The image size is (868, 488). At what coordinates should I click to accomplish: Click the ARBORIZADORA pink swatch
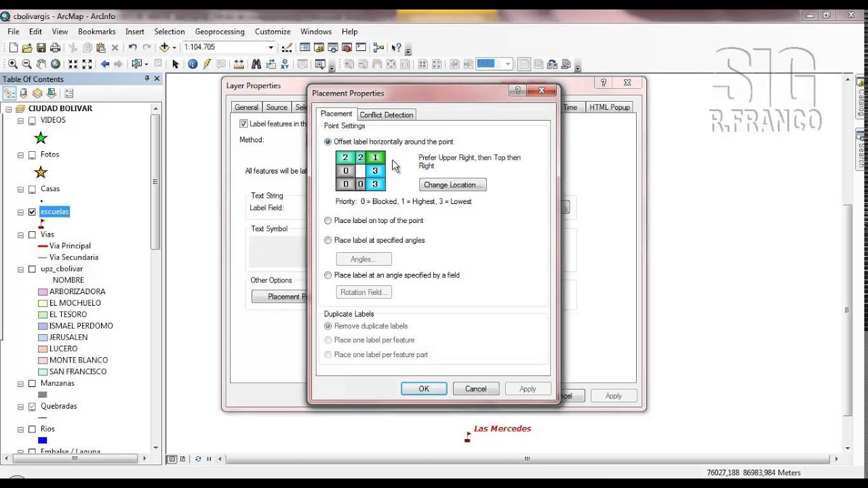click(43, 292)
